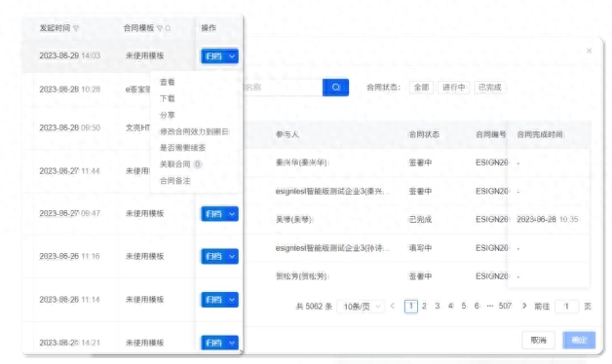The width and height of the screenshot is (612, 364).
Task: Click the 填写中 status cell
Action: click(420, 248)
